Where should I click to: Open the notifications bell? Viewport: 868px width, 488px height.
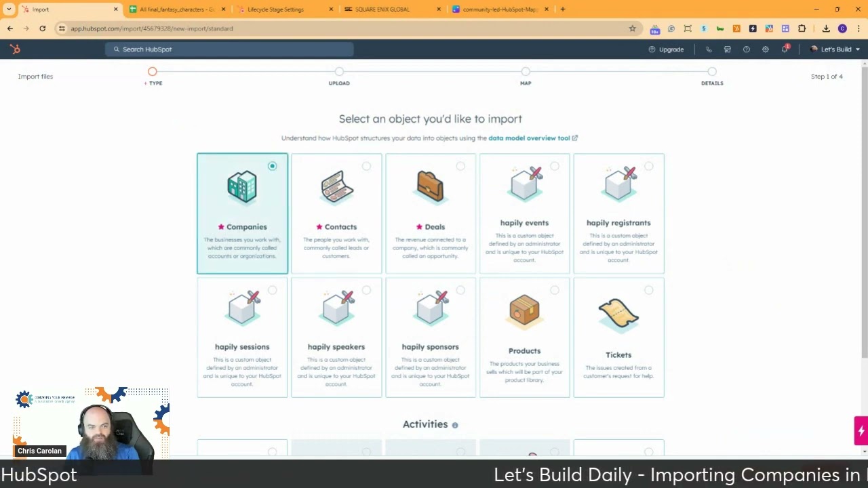point(785,49)
